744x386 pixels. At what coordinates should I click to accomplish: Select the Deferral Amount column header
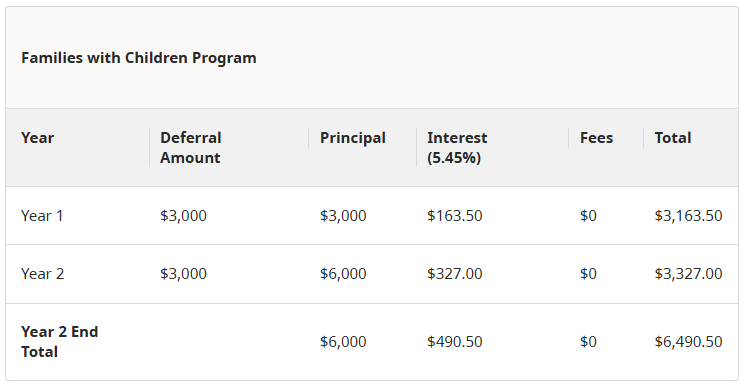coord(191,147)
